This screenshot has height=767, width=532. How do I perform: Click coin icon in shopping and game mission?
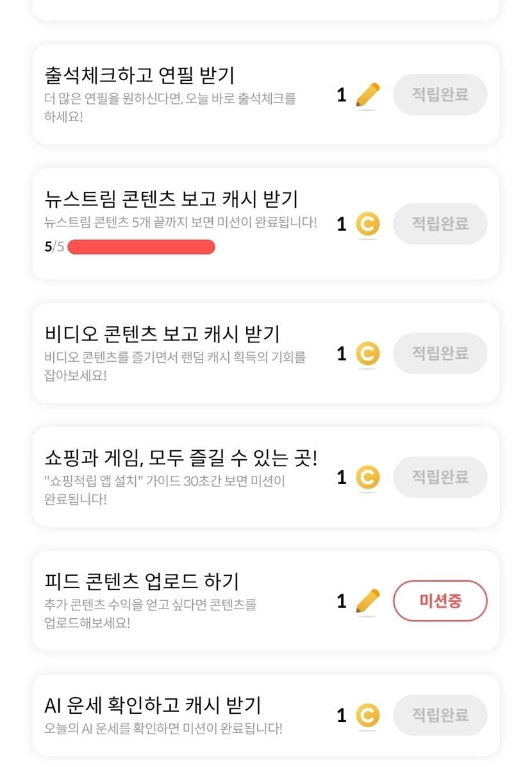367,477
